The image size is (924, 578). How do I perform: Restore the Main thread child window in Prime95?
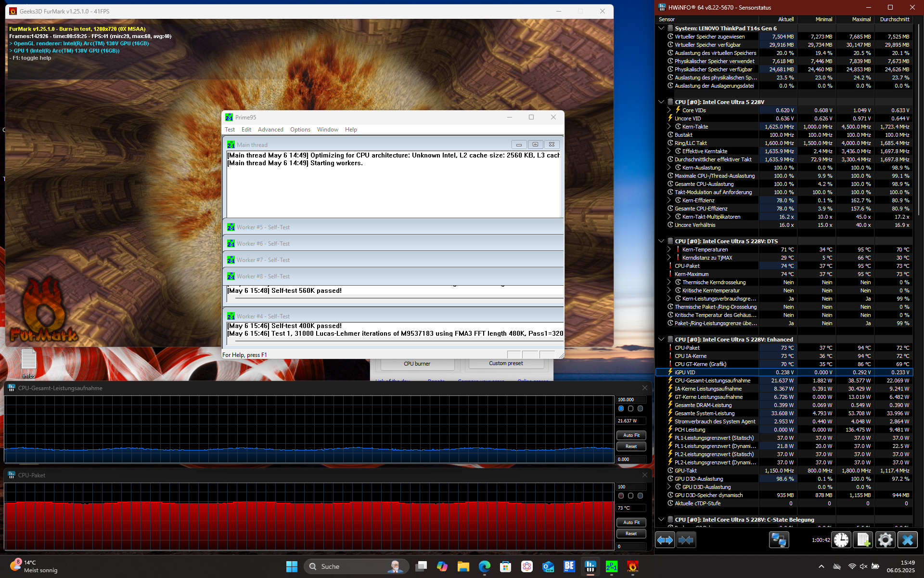pos(535,144)
